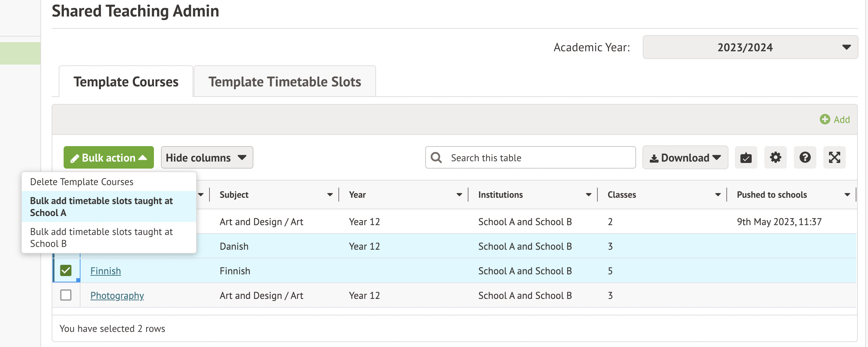Collapse the Bulk action button menu
This screenshot has width=868, height=347.
pyautogui.click(x=109, y=157)
